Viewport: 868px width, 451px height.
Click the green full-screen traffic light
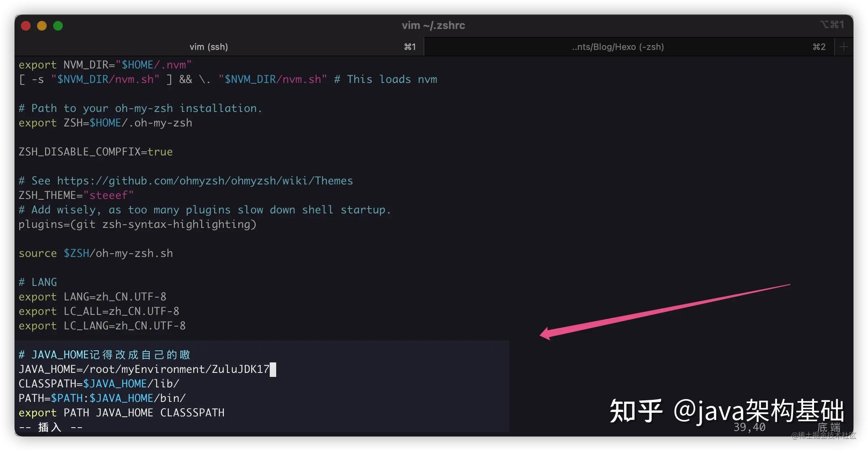click(x=58, y=25)
